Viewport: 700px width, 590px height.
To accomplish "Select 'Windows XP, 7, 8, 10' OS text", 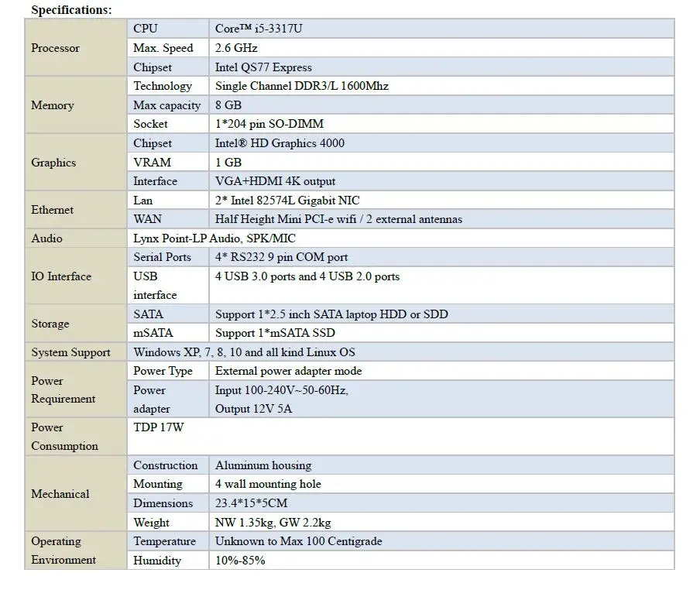I will tap(187, 352).
